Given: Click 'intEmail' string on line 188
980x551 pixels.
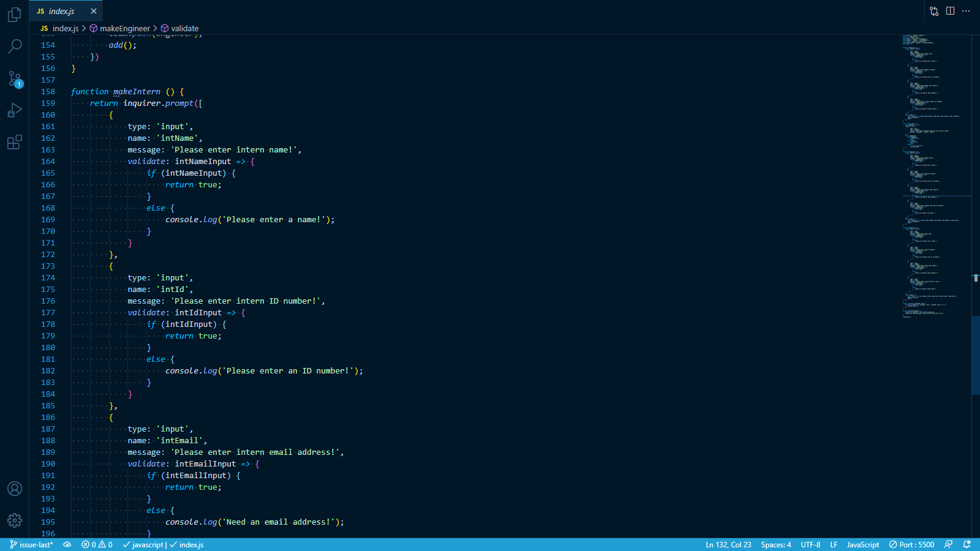Looking at the screenshot, I should point(179,441).
